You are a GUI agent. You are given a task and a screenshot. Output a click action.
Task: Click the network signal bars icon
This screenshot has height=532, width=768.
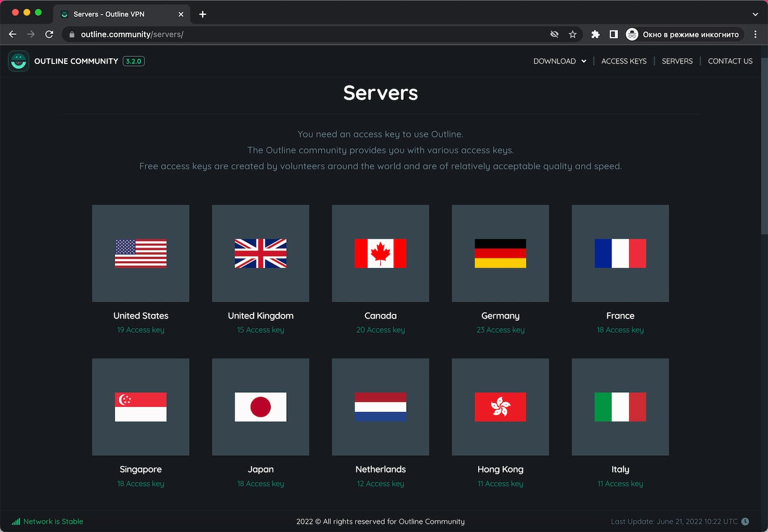click(16, 522)
